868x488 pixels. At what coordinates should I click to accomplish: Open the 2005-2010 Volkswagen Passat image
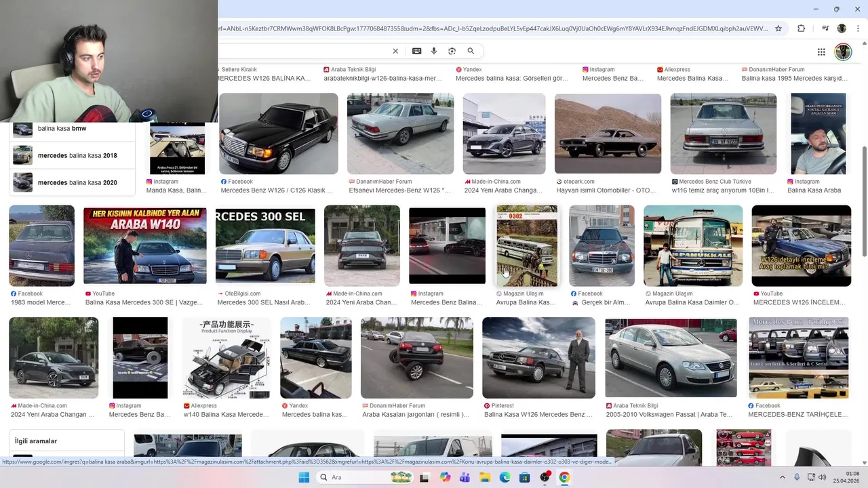pyautogui.click(x=671, y=357)
